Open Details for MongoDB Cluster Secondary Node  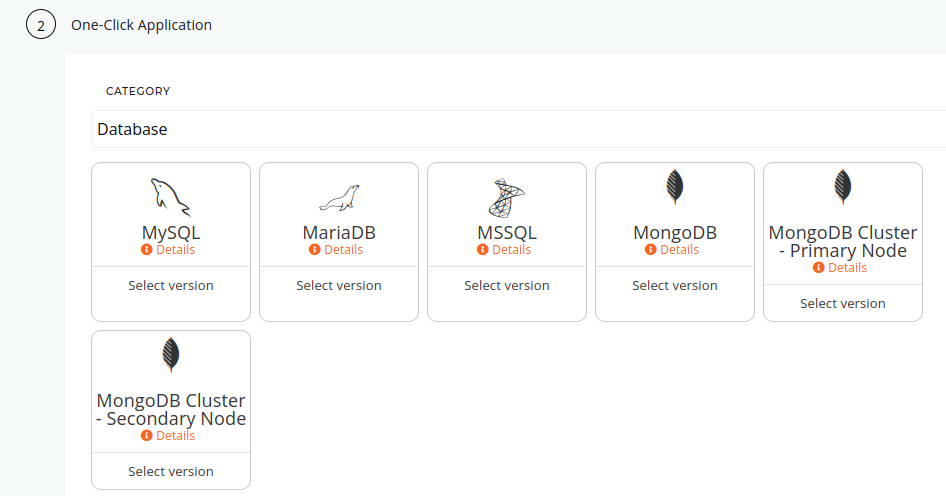(176, 435)
